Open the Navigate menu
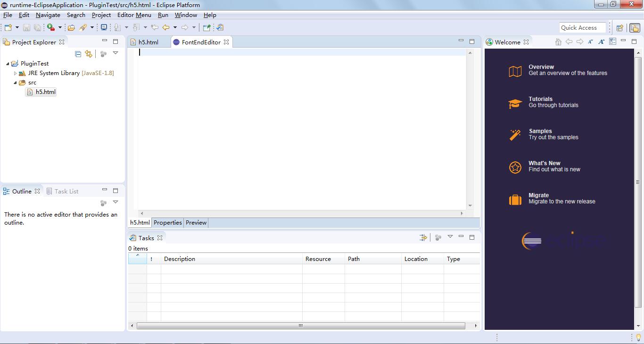Image resolution: width=644 pixels, height=344 pixels. click(x=48, y=15)
